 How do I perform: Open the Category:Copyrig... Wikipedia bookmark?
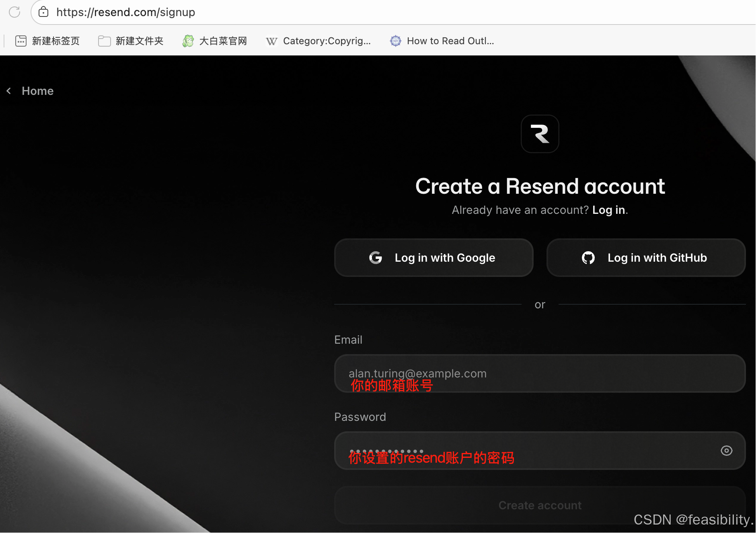[318, 41]
